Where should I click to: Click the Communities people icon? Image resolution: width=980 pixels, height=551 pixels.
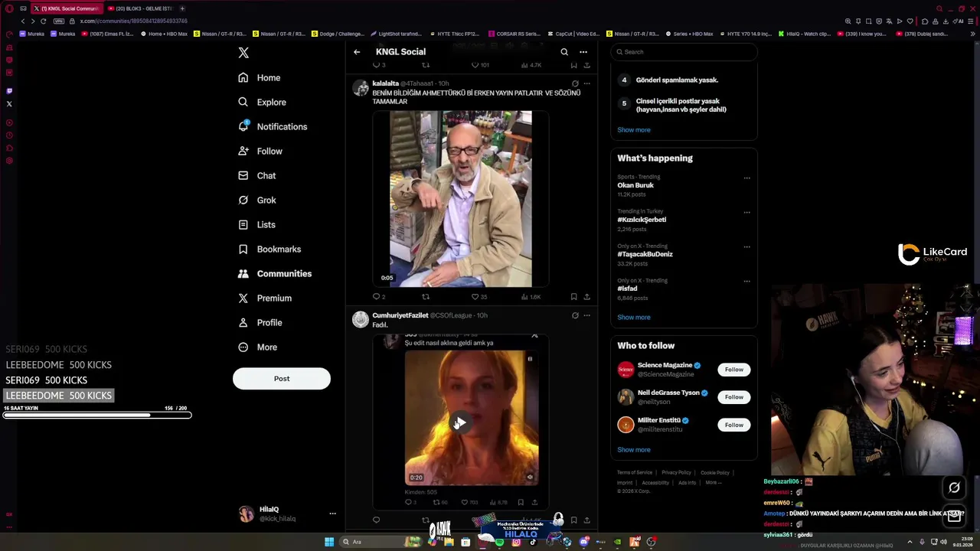[243, 273]
